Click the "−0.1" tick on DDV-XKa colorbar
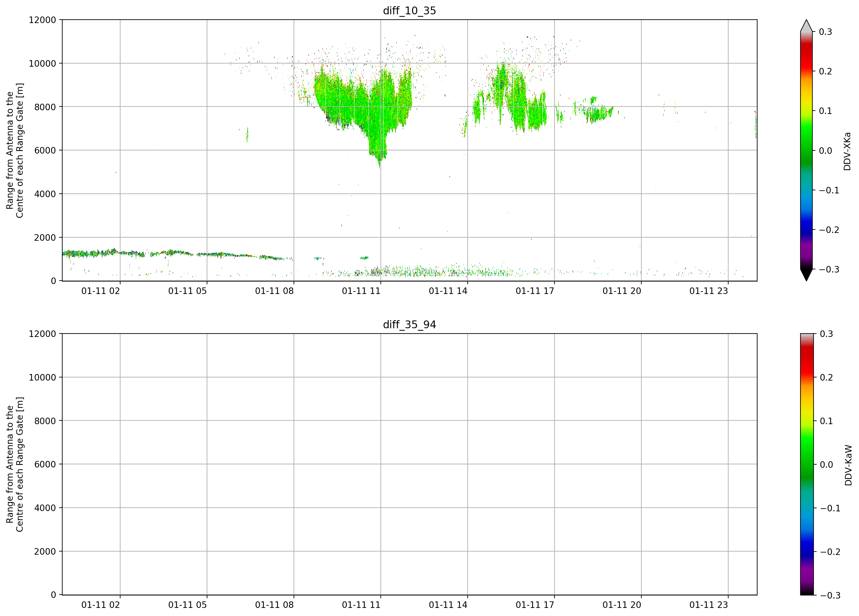 (829, 191)
